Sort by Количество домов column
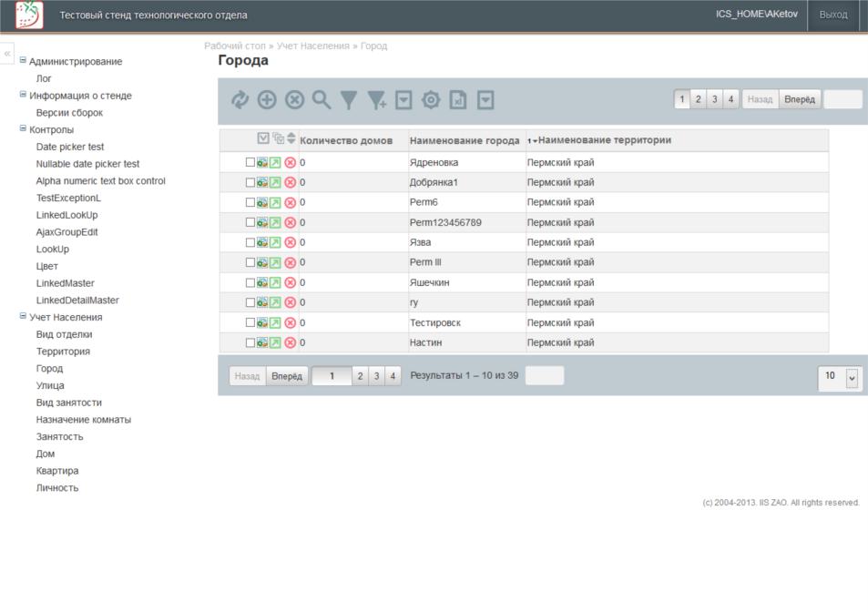 (346, 140)
